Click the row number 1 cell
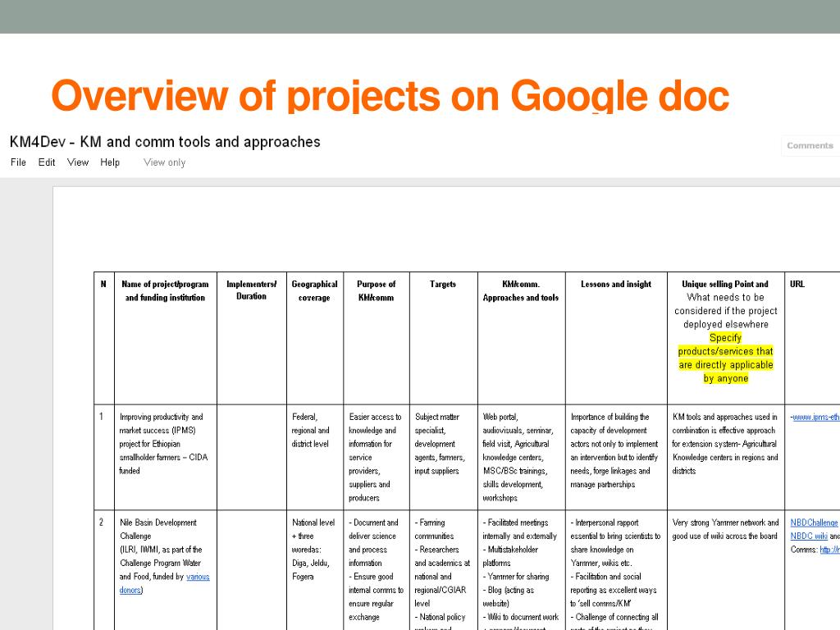The width and height of the screenshot is (840, 630). coord(104,457)
